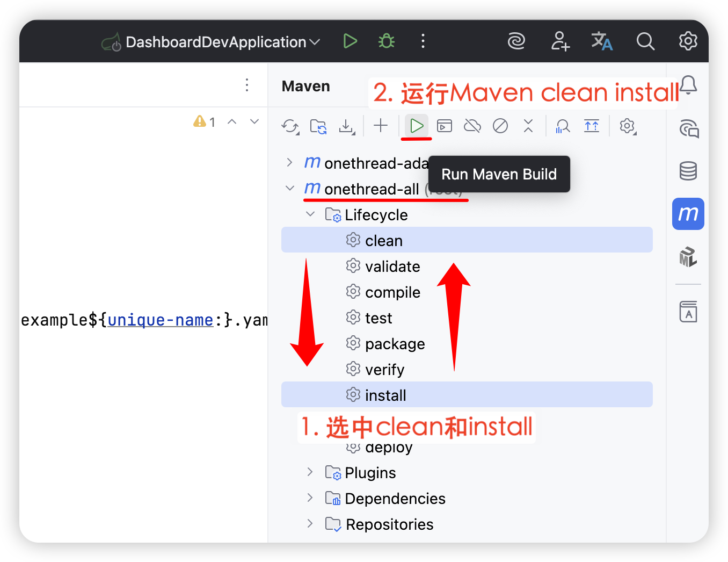This screenshot has width=728, height=562.
Task: Expand the Plugins folder
Action: click(310, 472)
